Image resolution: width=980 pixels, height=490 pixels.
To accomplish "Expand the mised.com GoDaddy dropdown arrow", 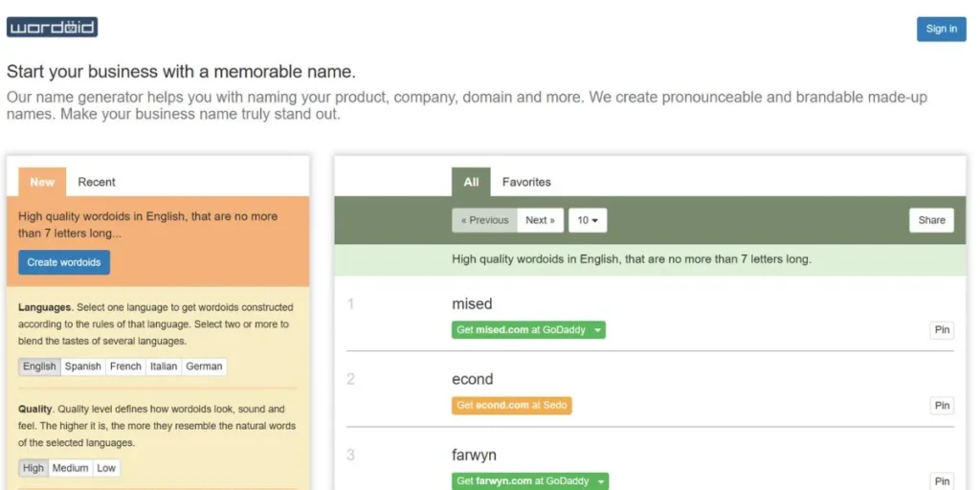I will click(598, 330).
